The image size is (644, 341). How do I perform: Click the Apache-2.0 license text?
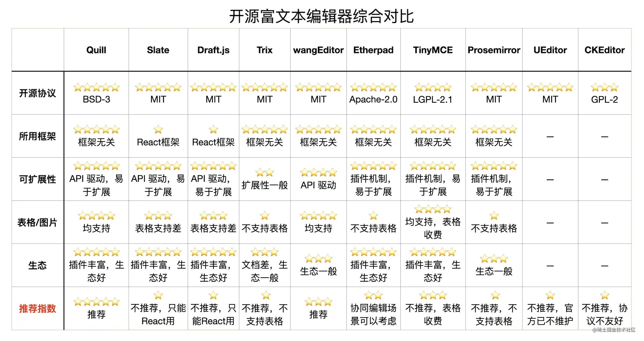point(373,99)
